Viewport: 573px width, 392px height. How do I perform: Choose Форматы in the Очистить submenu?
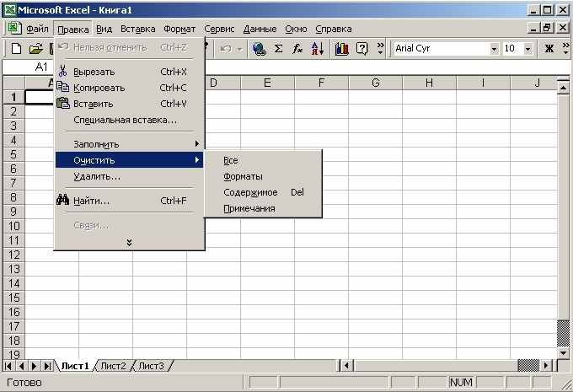tap(263, 176)
